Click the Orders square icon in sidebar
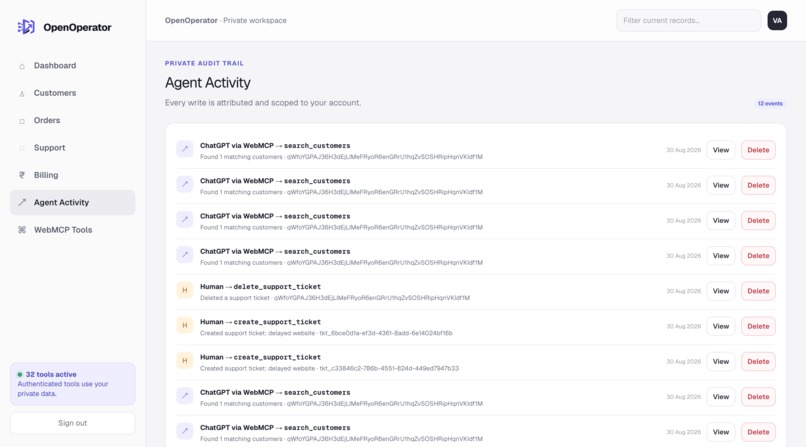Viewport: 806px width, 447px height. (22, 121)
